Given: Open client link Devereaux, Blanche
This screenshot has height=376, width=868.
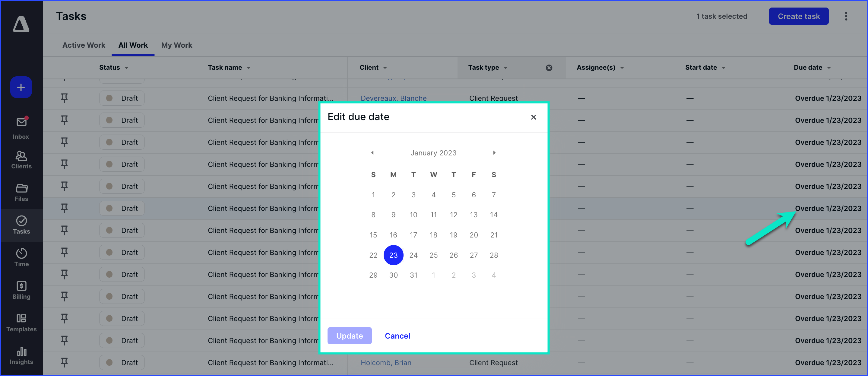Looking at the screenshot, I should pos(394,98).
